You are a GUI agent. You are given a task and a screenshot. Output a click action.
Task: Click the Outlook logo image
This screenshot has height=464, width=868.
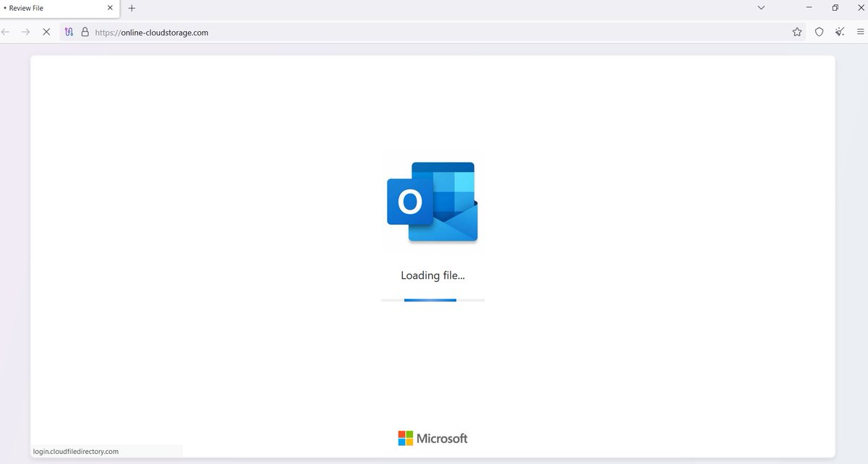(x=433, y=202)
